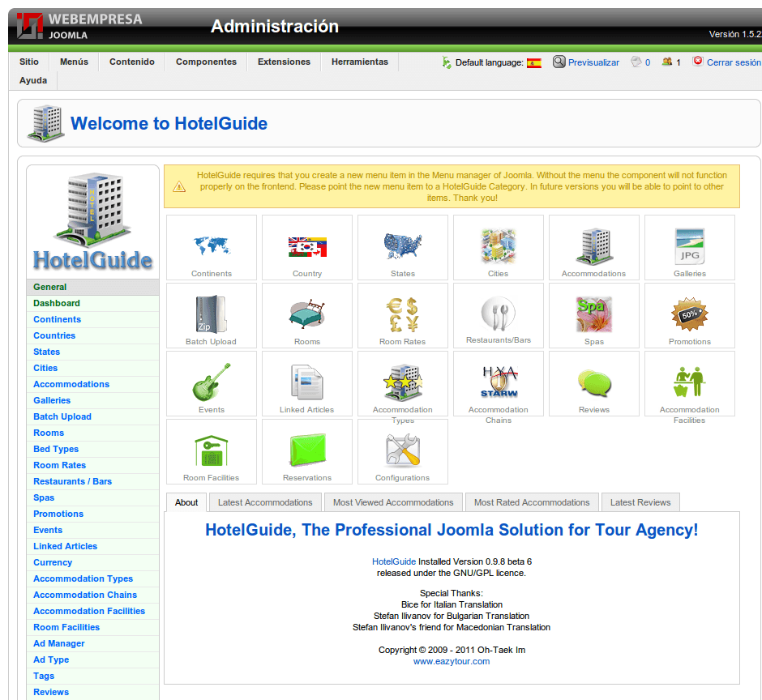Select Room Rates in the sidebar
762x700 pixels.
93,465
